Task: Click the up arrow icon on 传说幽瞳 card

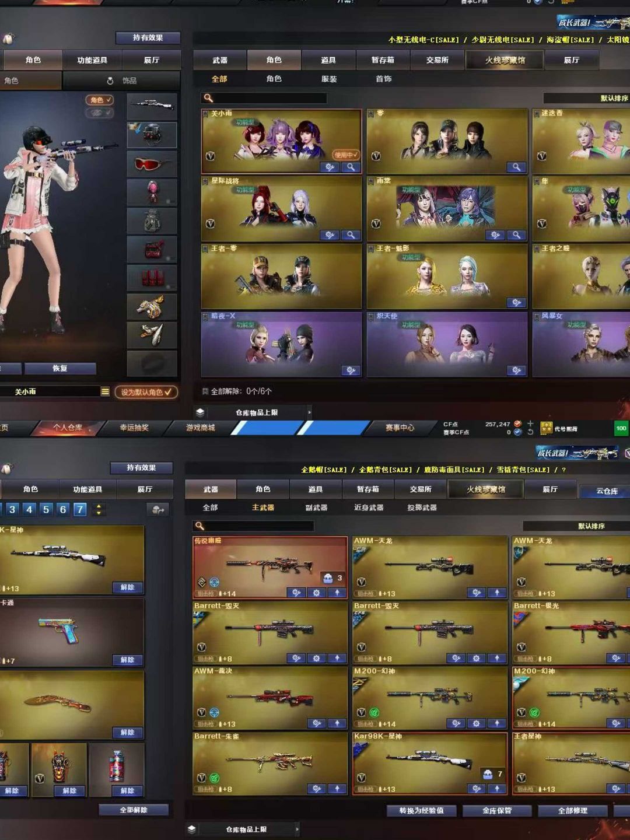Action: (x=337, y=593)
